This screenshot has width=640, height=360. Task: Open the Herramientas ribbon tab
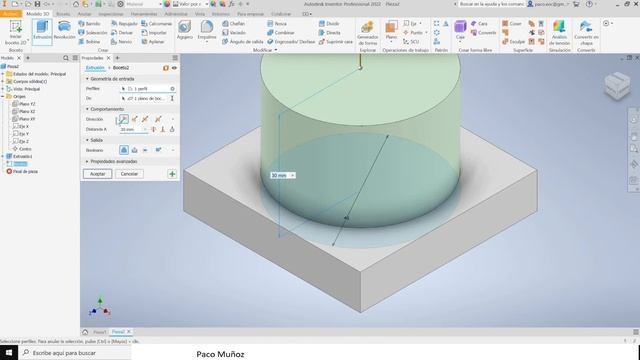(144, 13)
